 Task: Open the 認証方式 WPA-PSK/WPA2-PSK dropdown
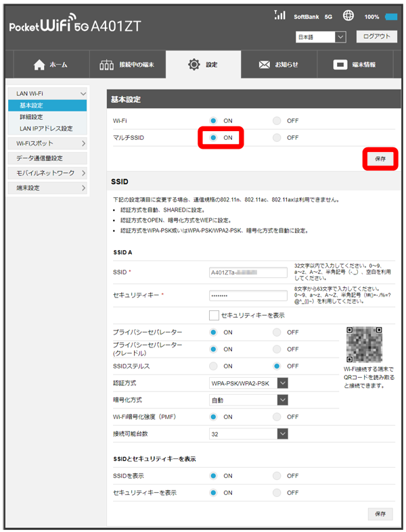click(249, 383)
